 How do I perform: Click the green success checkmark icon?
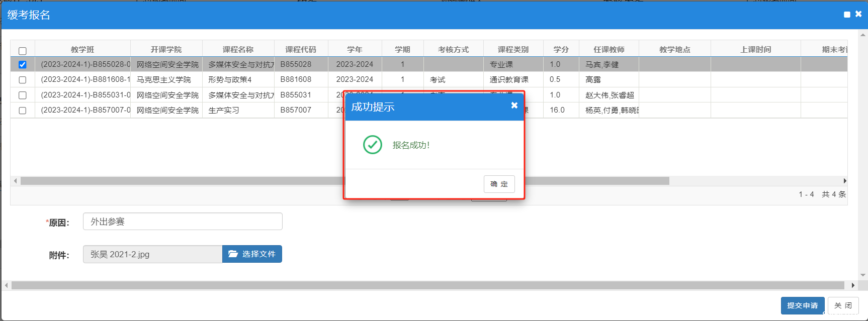coord(373,145)
